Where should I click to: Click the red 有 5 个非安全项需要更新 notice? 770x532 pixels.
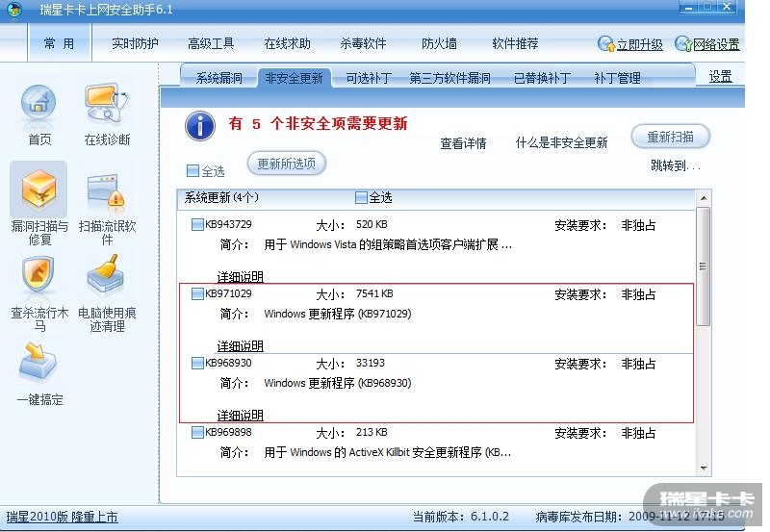click(318, 123)
